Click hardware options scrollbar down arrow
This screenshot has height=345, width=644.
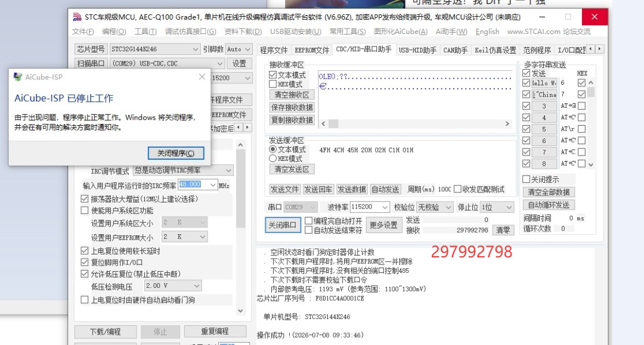tap(241, 310)
